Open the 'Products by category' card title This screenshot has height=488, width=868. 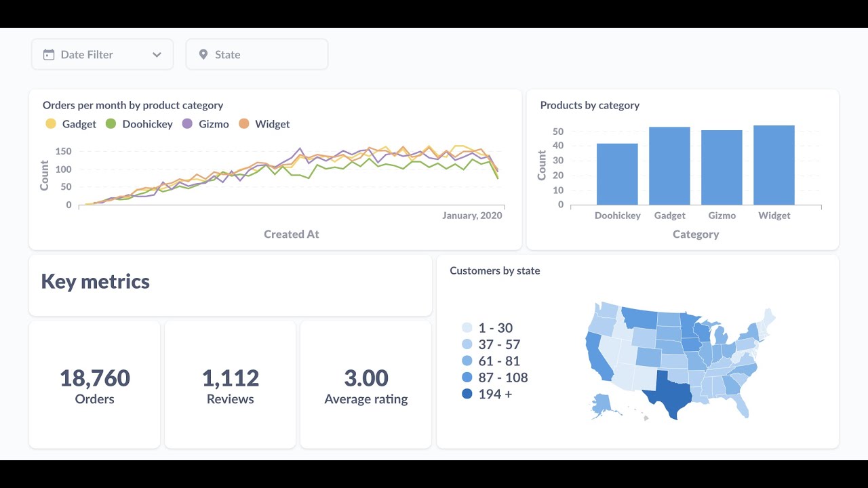pos(590,105)
